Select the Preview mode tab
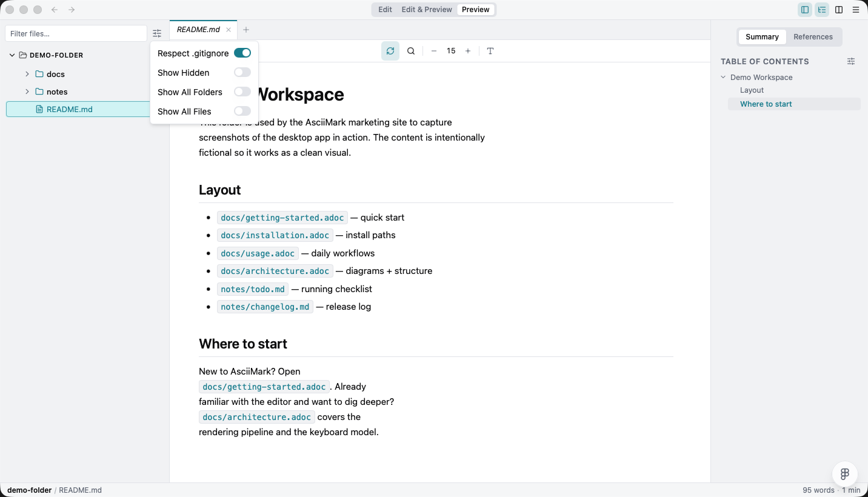Screen dimensions: 868x497 tap(476, 10)
